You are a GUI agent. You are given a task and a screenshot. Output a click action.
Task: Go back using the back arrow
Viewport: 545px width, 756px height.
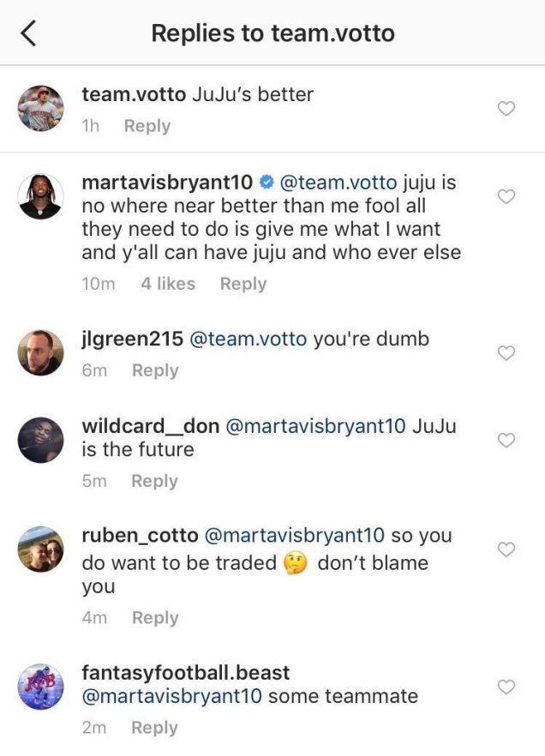[x=29, y=33]
